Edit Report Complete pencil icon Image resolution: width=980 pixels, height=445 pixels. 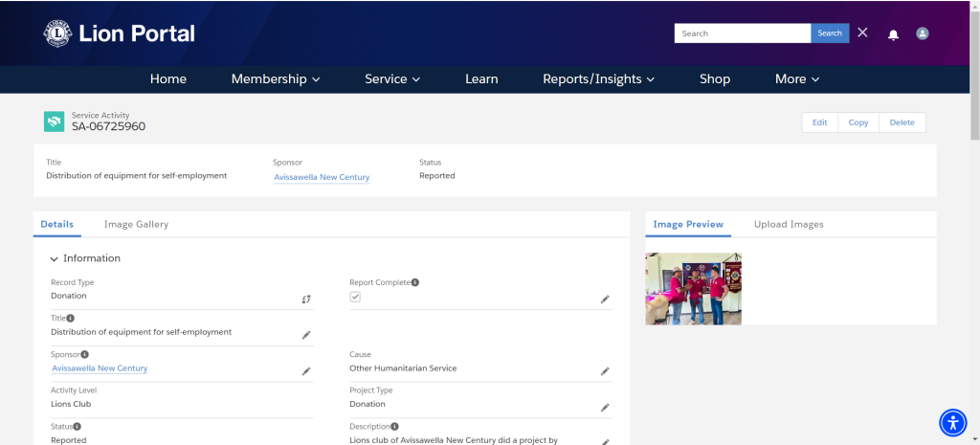605,300
